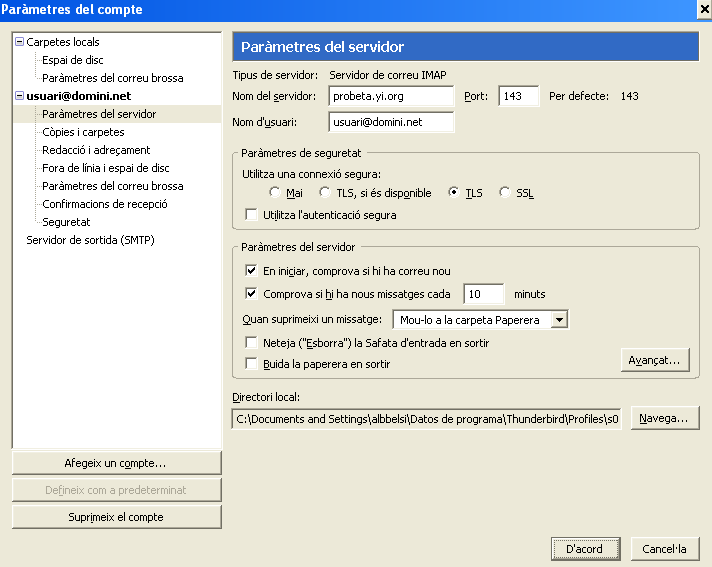Go to Seguretat account settings
This screenshot has height=567, width=712.
tap(66, 222)
